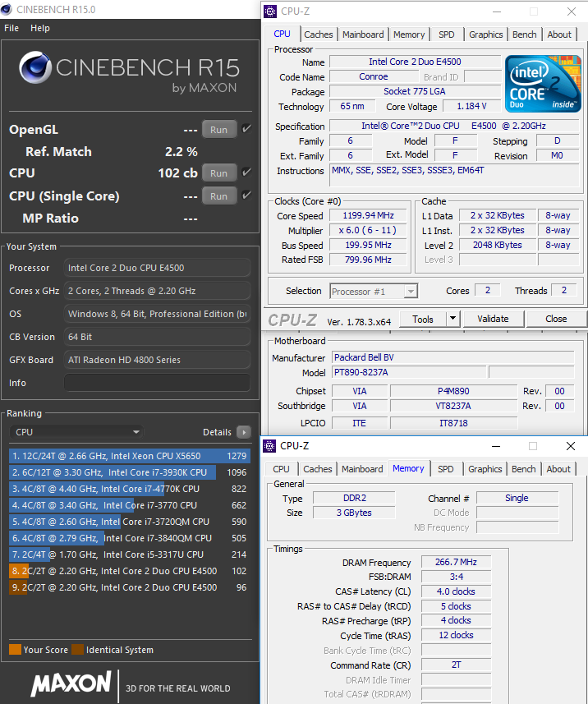Screen dimensions: 588x704
Task: Select ranking row Intel Core i5-3317U
Action: tap(129, 554)
